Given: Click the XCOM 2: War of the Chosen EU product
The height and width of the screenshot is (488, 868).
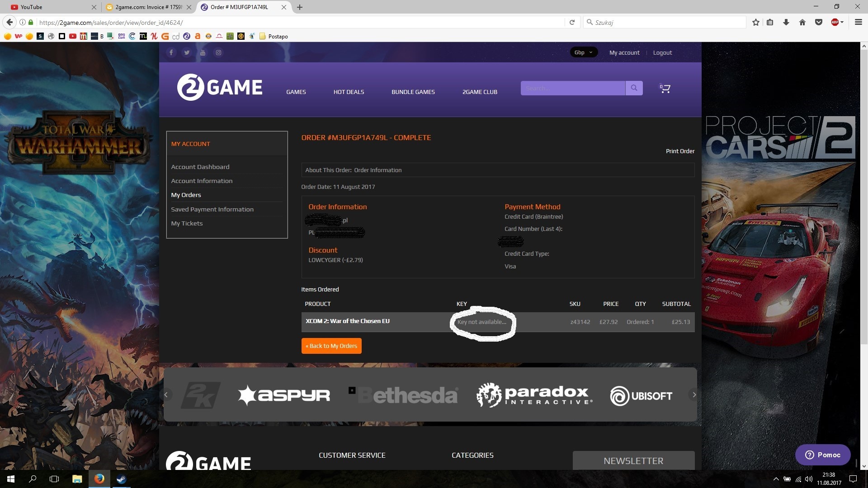Looking at the screenshot, I should 348,321.
